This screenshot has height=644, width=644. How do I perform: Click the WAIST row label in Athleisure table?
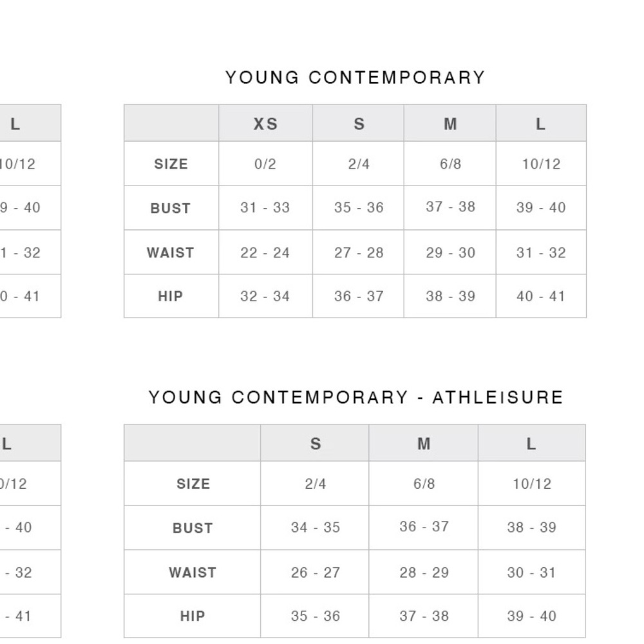[192, 573]
